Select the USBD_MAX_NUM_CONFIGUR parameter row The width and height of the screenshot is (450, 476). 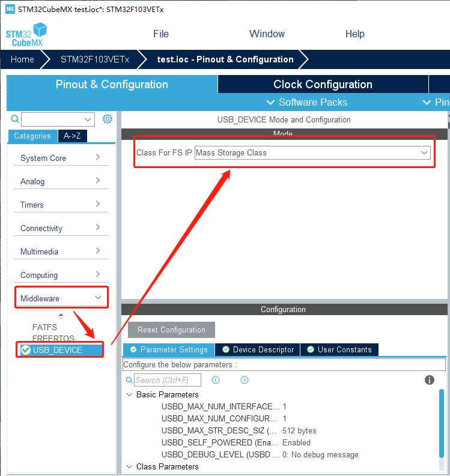tap(224, 418)
